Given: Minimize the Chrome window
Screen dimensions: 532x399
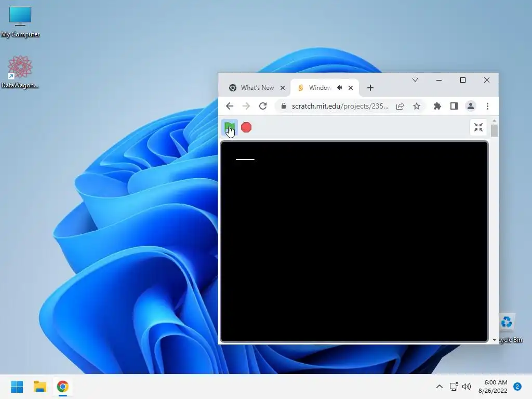Looking at the screenshot, I should click(439, 80).
